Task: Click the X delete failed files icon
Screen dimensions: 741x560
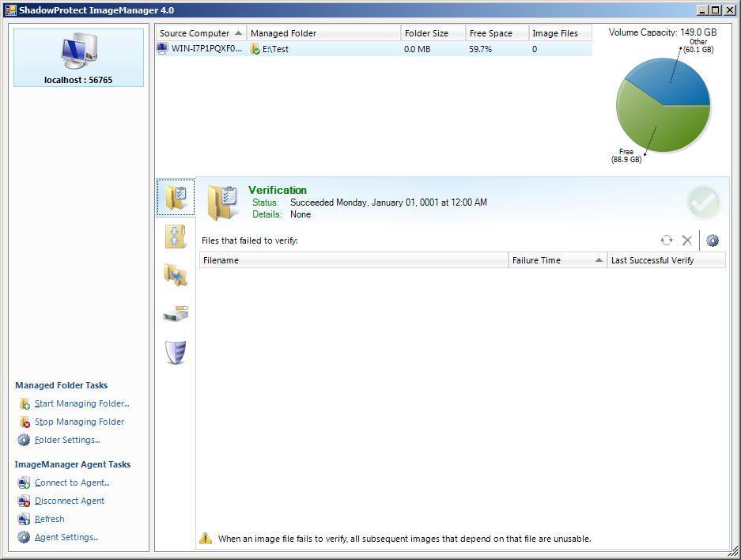Action: pyautogui.click(x=687, y=240)
